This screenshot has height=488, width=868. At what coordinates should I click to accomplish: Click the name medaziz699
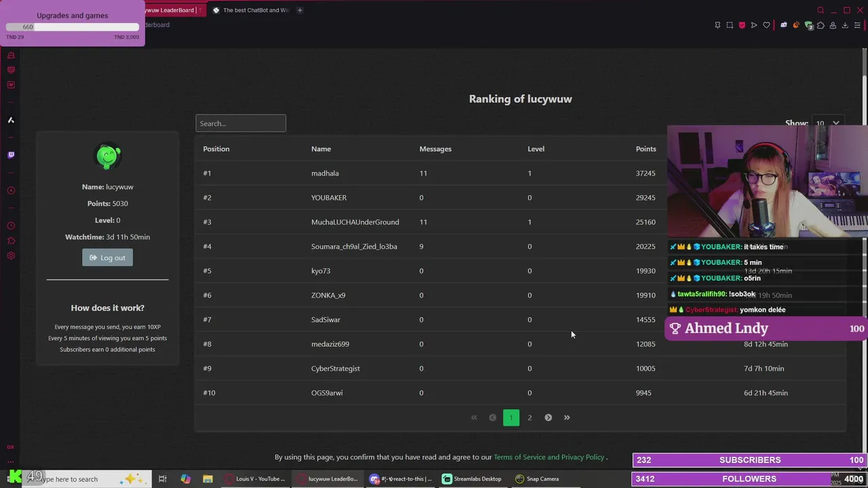330,344
